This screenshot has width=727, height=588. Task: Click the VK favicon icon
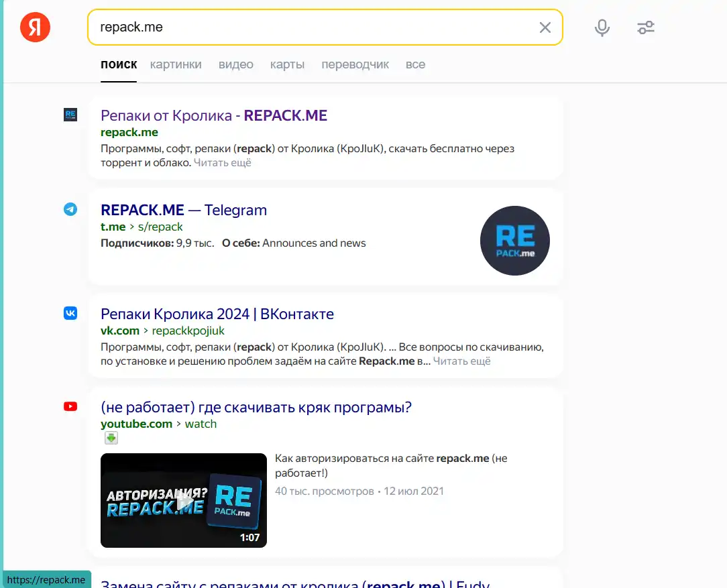[70, 313]
